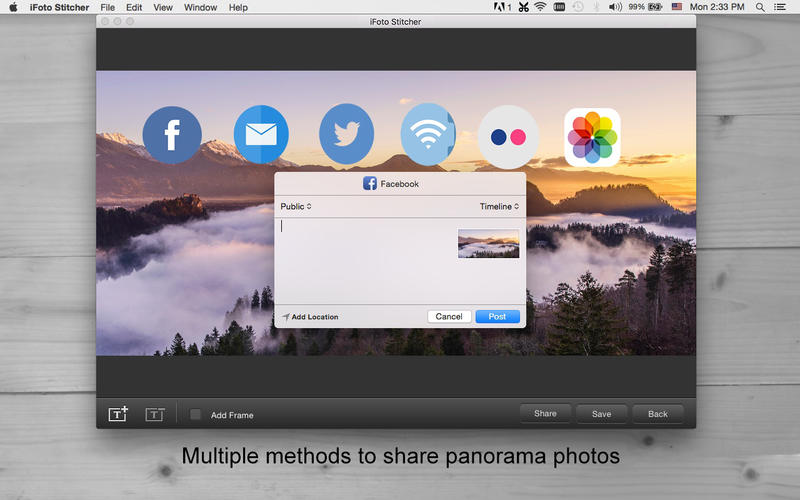800x500 pixels.
Task: Click the Bluetooth icon in the menu bar
Action: (596, 7)
